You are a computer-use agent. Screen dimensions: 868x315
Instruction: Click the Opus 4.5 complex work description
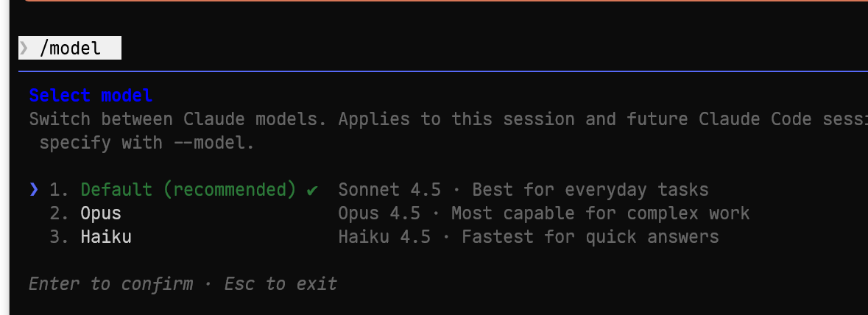(x=543, y=213)
